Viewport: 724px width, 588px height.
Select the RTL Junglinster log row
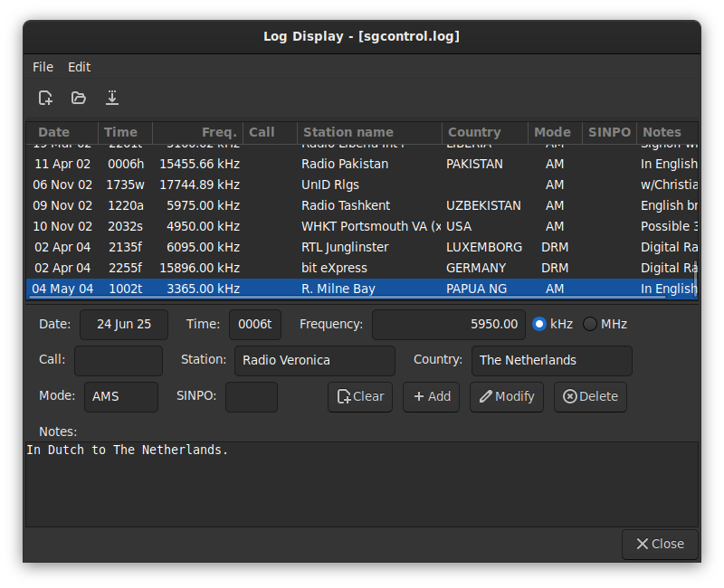tap(361, 247)
